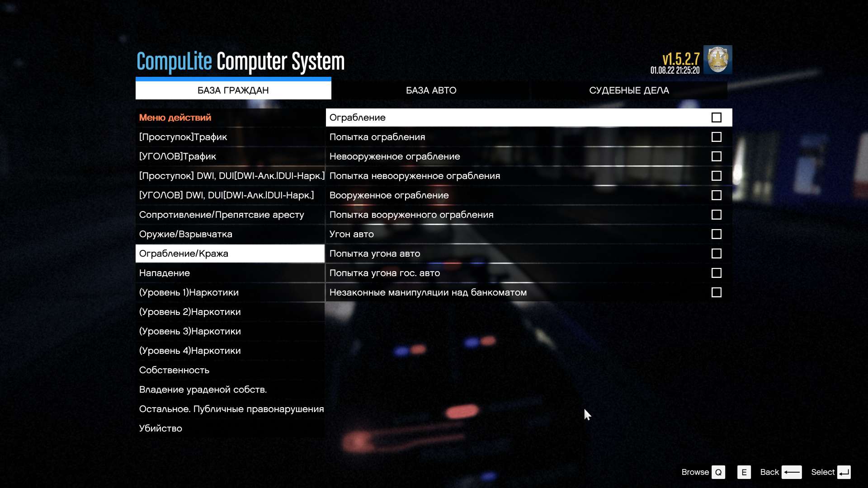Screen dimensions: 868x488
Task: Switch to БАЗА АВТО tab
Action: [x=431, y=90]
